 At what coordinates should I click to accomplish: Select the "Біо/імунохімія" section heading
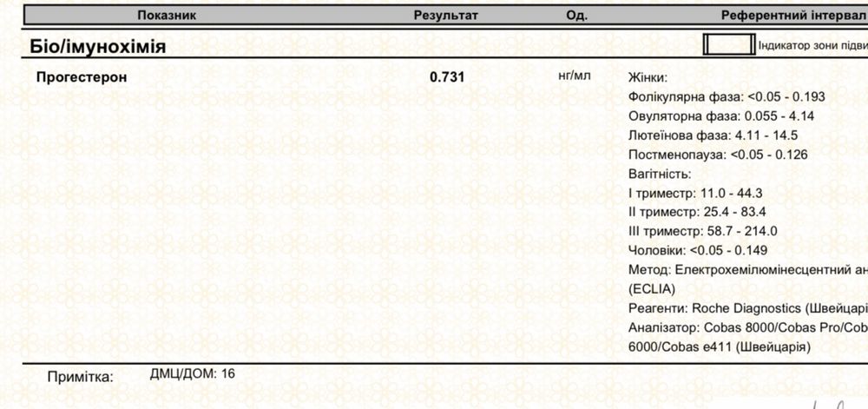(x=97, y=46)
